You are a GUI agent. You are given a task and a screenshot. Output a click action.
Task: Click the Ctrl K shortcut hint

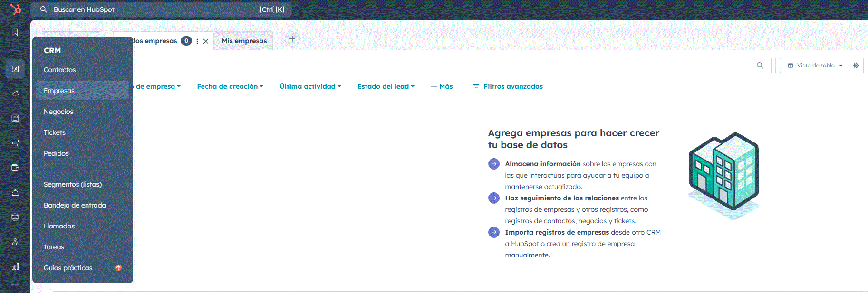pyautogui.click(x=272, y=9)
